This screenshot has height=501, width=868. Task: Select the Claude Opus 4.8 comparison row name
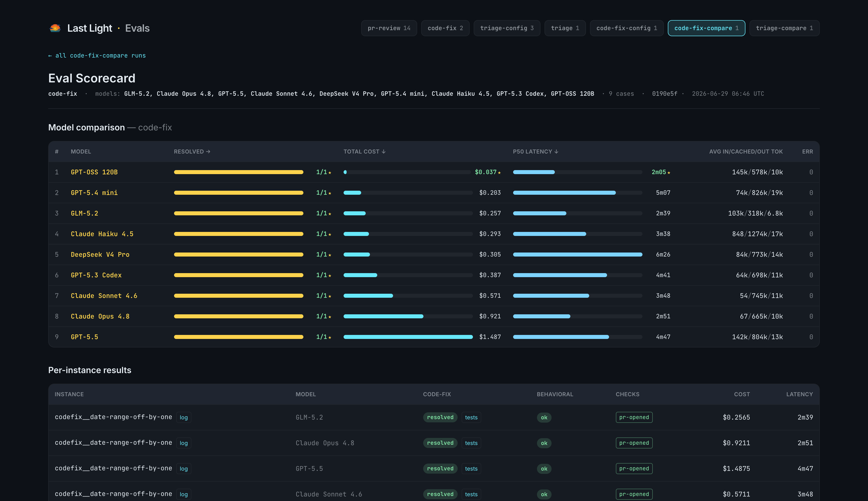(x=100, y=317)
